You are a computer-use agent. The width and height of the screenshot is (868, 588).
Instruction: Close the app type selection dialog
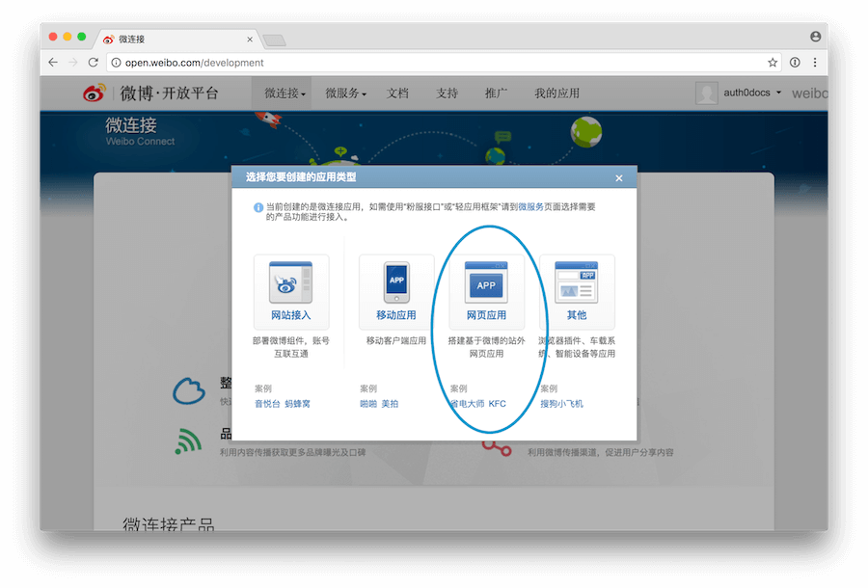(619, 178)
